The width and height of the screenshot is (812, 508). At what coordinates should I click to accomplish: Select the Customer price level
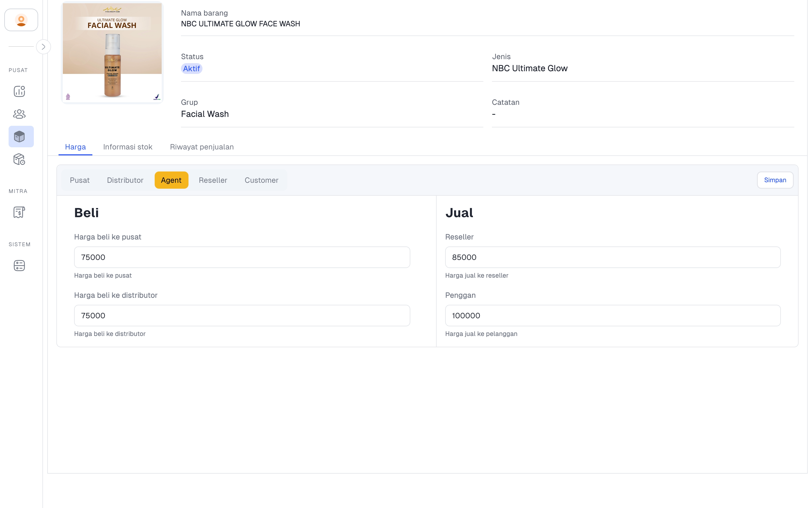[x=261, y=180]
